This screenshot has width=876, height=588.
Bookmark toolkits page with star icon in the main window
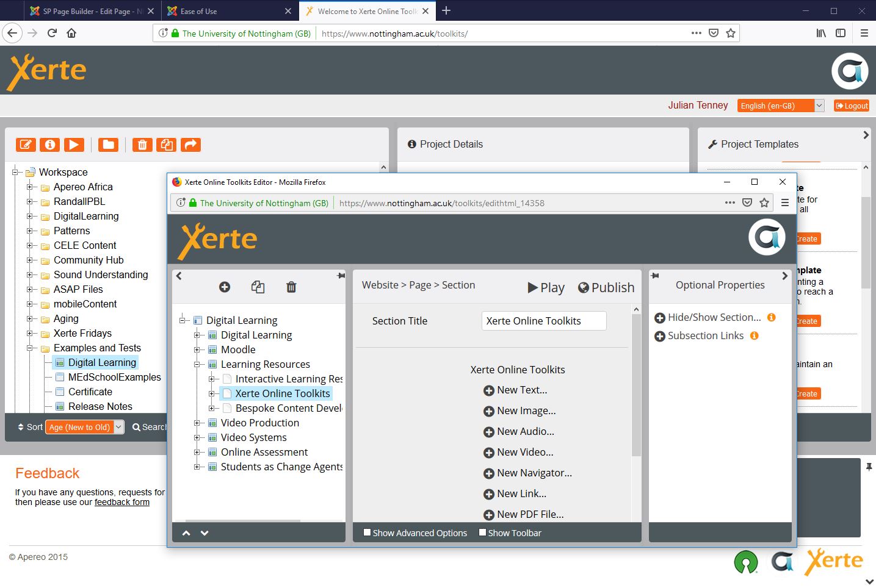coord(731,33)
